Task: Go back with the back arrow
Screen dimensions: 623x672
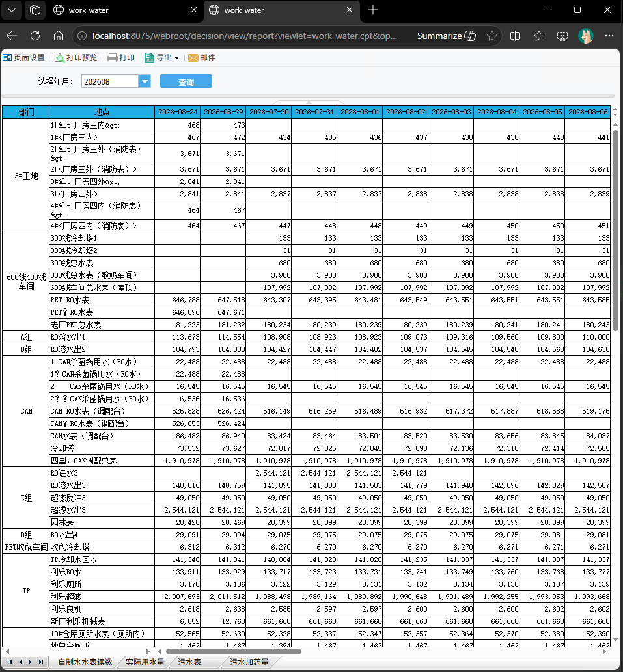Action: click(12, 36)
